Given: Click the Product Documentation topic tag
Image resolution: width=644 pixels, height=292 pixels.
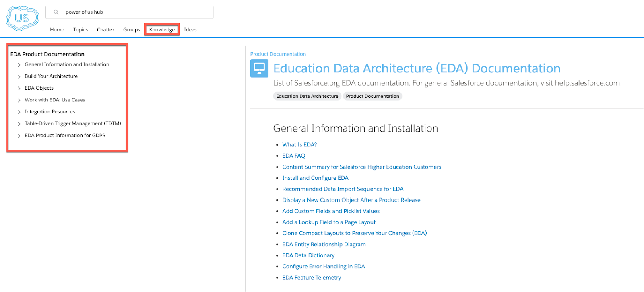Looking at the screenshot, I should point(372,96).
